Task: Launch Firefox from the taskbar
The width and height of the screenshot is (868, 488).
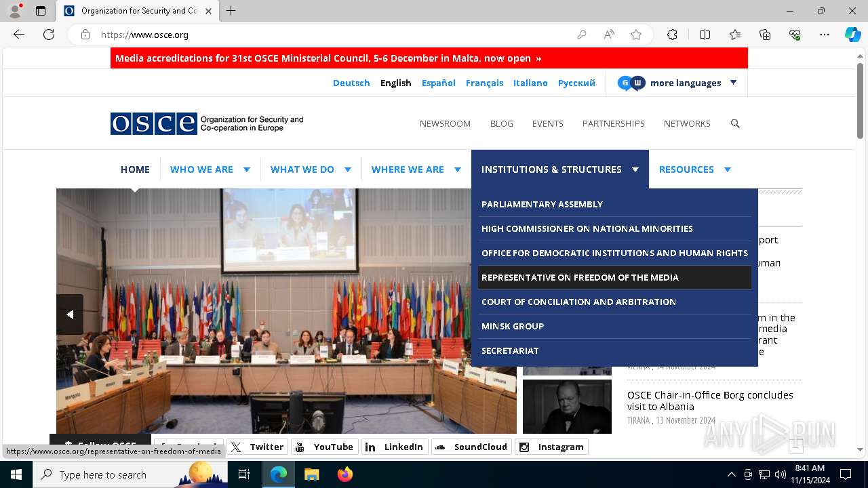Action: coord(344,474)
